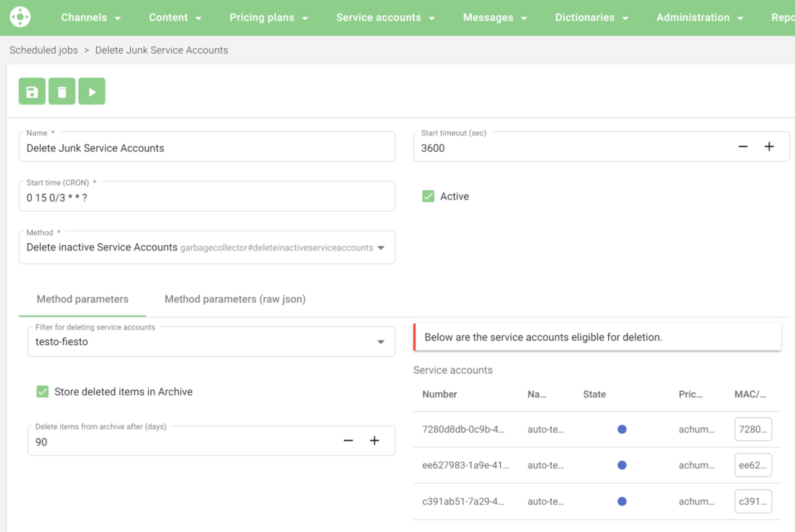Sort by the Number column header
This screenshot has width=795, height=532.
pyautogui.click(x=440, y=394)
